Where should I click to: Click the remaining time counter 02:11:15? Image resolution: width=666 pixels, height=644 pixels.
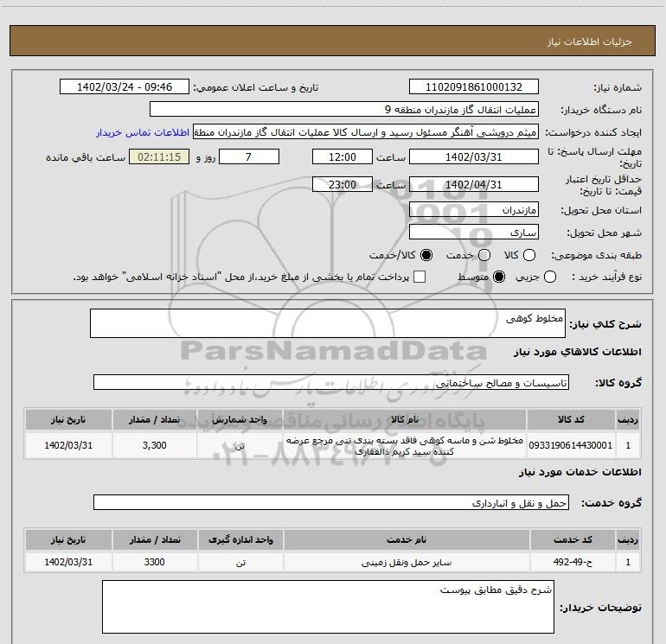(159, 156)
